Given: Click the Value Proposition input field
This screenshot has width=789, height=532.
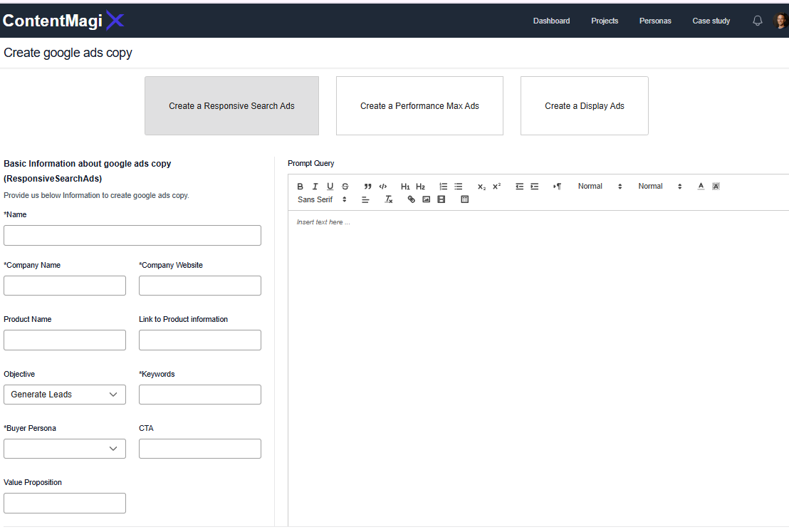Looking at the screenshot, I should (x=65, y=504).
